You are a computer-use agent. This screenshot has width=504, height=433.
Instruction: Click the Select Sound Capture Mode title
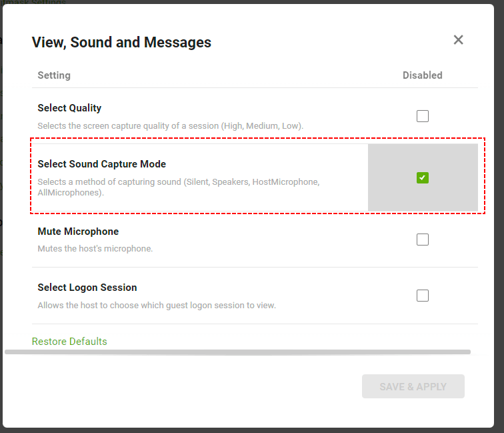101,164
